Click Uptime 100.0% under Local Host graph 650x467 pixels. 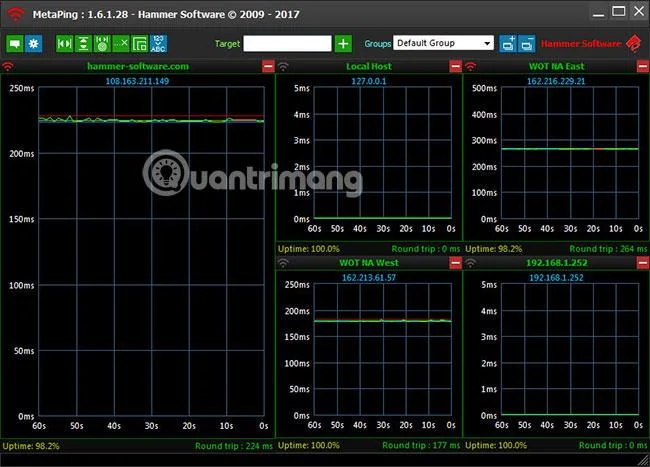point(309,249)
